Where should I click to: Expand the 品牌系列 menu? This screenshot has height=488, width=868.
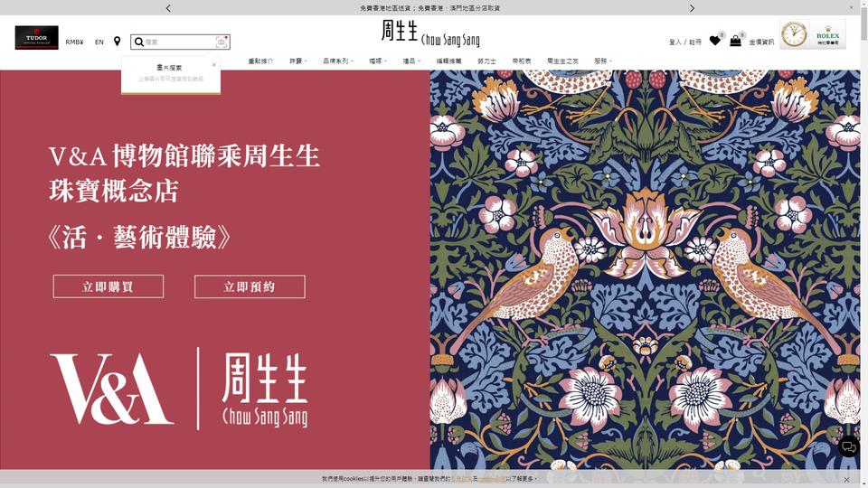338,61
